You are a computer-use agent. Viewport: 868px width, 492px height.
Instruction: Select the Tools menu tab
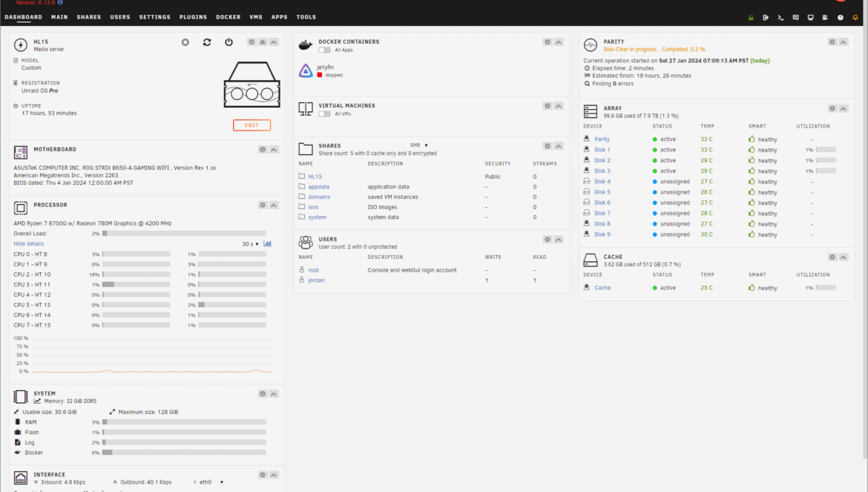pyautogui.click(x=306, y=17)
